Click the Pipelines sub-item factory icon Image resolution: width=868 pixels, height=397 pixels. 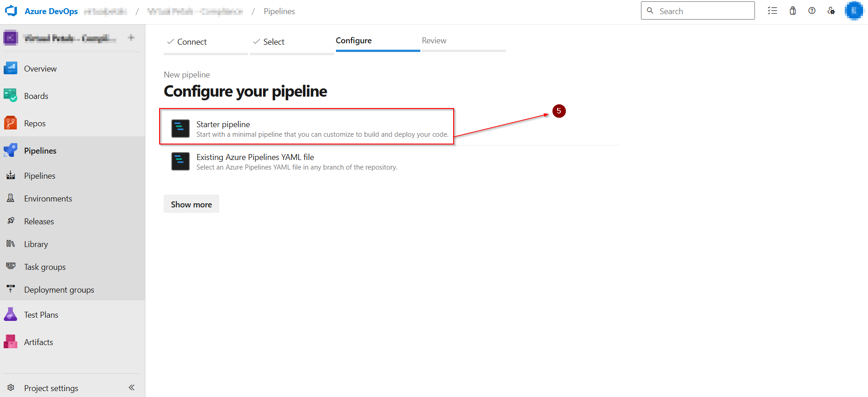[x=11, y=175]
